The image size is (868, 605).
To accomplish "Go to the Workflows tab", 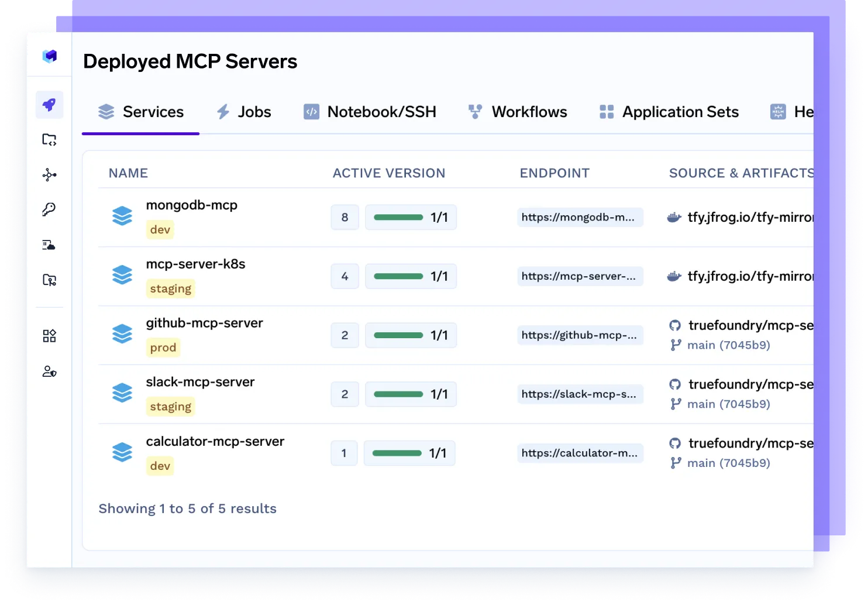I will pos(518,112).
